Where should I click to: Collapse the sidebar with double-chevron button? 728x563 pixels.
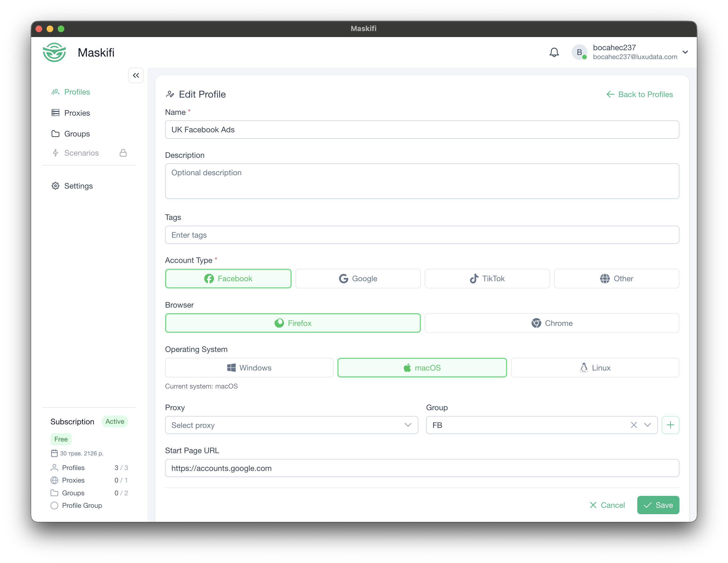pyautogui.click(x=136, y=75)
